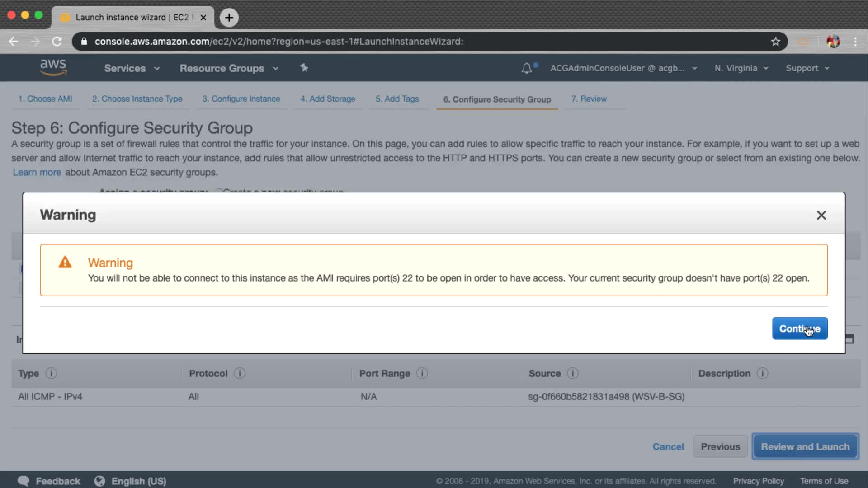
Task: Open the Learn more link
Action: (x=37, y=172)
